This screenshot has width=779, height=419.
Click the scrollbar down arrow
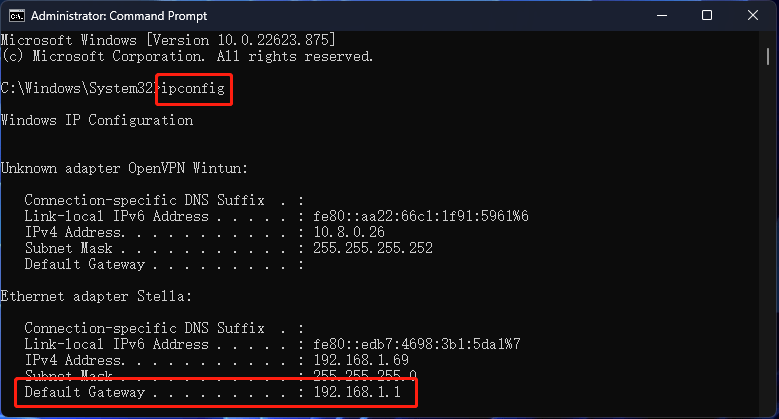(768, 409)
